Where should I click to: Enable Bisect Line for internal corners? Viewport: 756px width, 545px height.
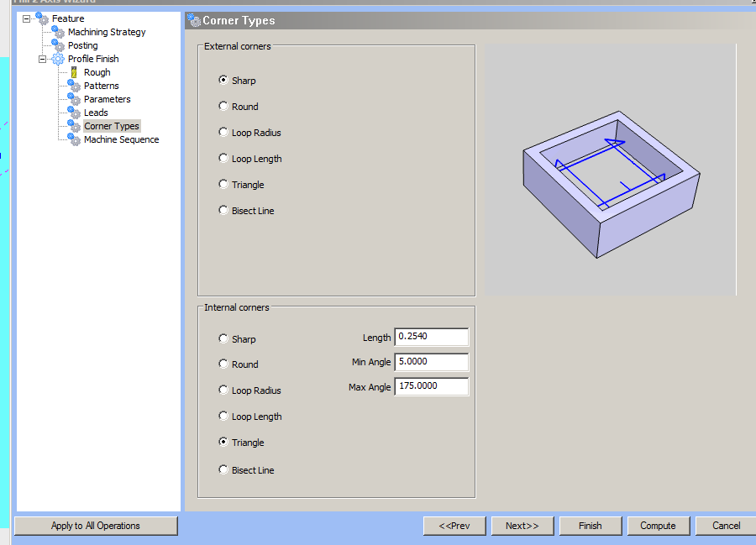(x=222, y=469)
